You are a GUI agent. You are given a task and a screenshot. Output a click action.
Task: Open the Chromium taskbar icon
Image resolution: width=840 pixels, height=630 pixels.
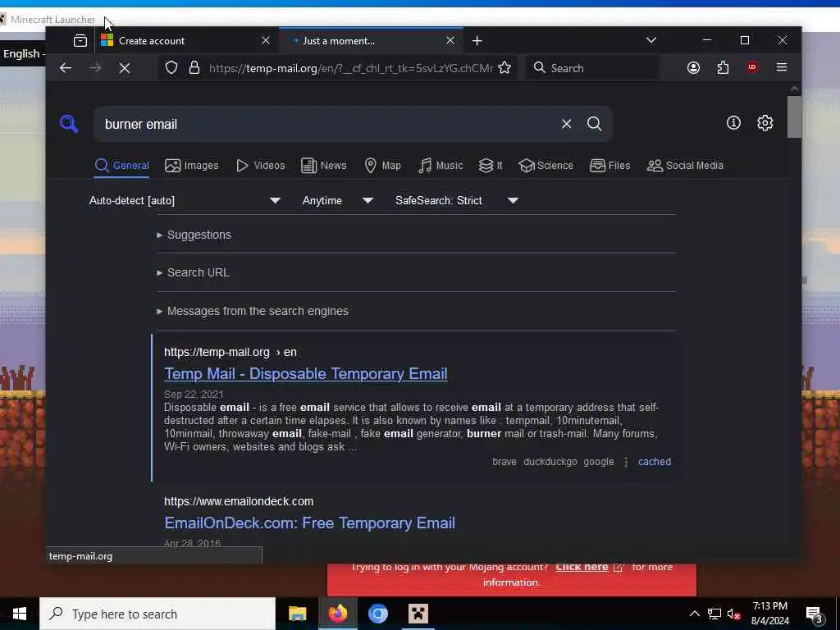[x=377, y=614]
